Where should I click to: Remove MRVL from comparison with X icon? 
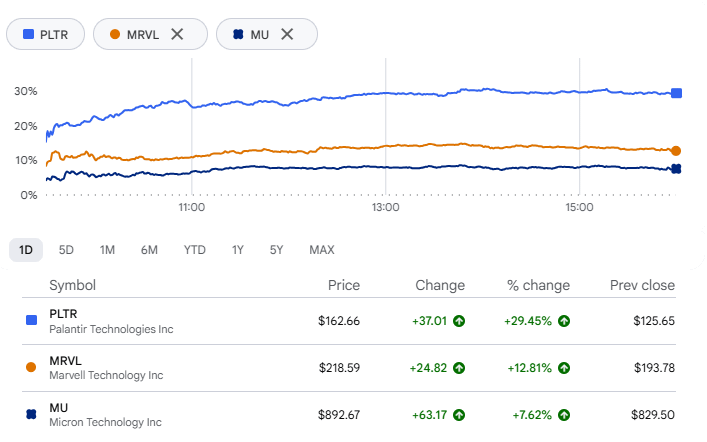coord(177,34)
